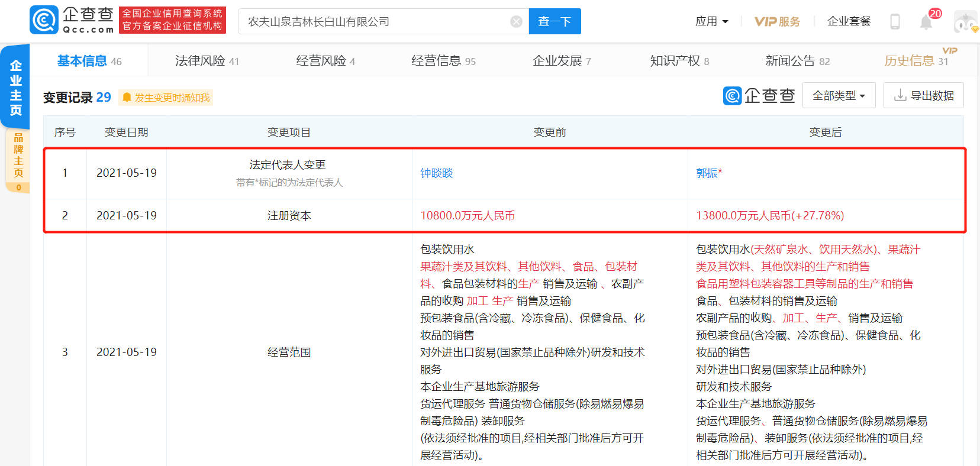The width and height of the screenshot is (980, 466).
Task: Select 企业主页 side tab
Action: tap(15, 86)
